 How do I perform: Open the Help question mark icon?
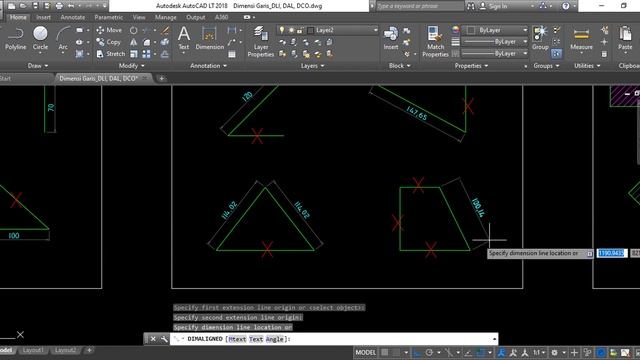pyautogui.click(x=565, y=6)
